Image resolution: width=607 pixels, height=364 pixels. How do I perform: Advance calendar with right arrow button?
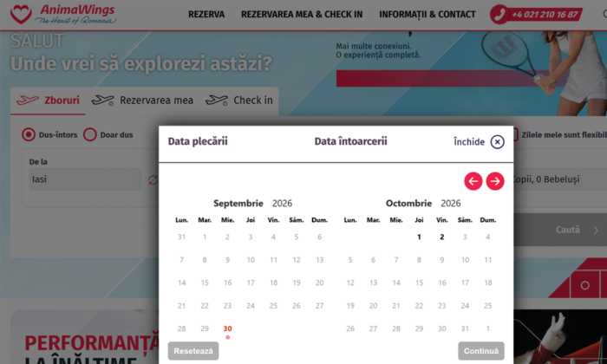pos(495,181)
